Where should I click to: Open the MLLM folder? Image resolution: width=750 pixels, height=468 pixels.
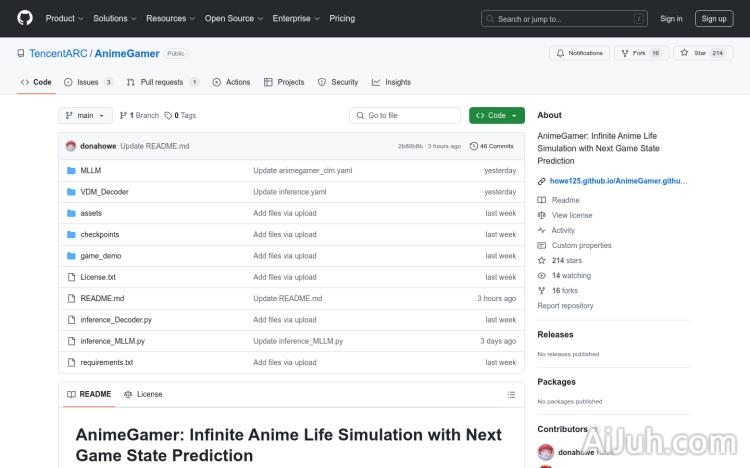(x=90, y=170)
